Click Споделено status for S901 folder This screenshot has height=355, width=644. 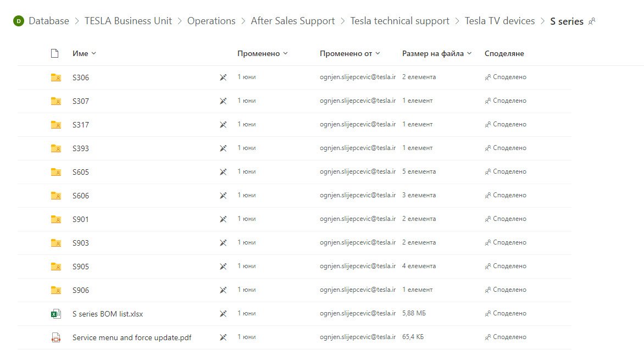pos(506,219)
